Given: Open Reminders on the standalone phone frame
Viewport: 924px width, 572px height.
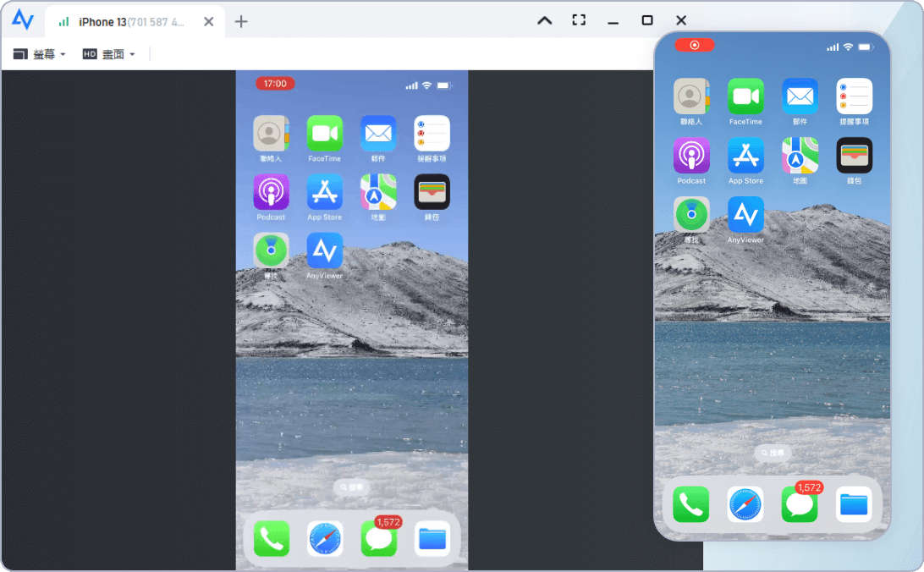Looking at the screenshot, I should click(855, 96).
